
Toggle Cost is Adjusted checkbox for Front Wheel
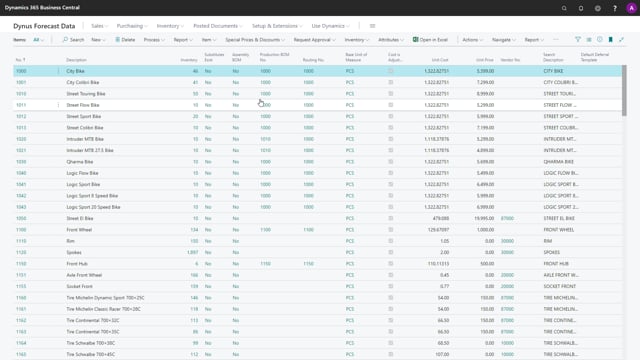pos(391,230)
